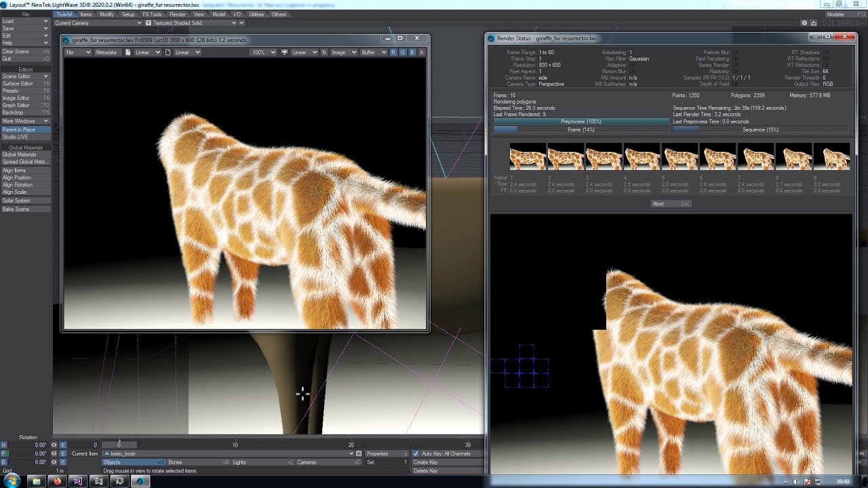
Task: Click the LightWave icon in the taskbar
Action: [140, 481]
